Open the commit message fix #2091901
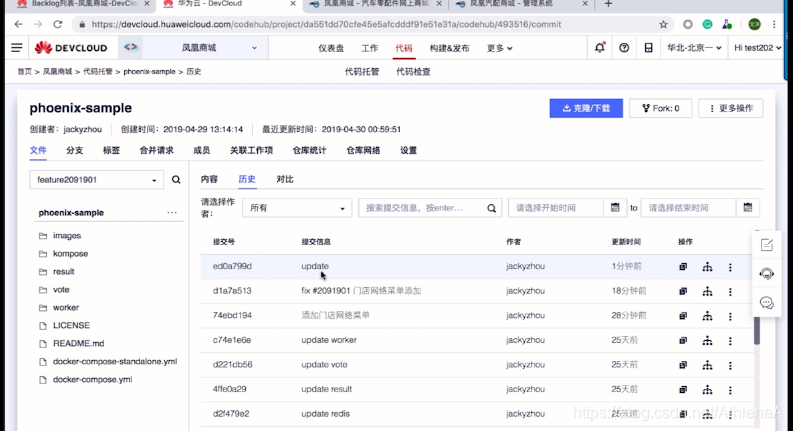The image size is (793, 431). pos(361,291)
